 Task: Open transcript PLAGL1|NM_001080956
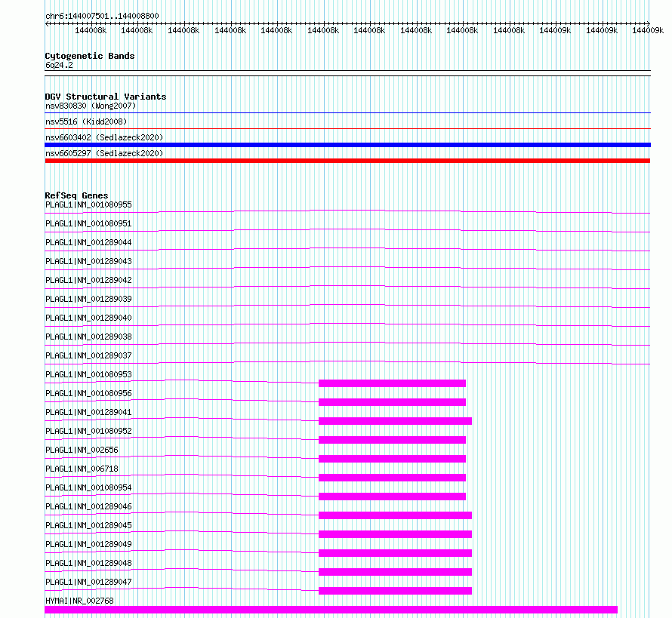pos(88,393)
